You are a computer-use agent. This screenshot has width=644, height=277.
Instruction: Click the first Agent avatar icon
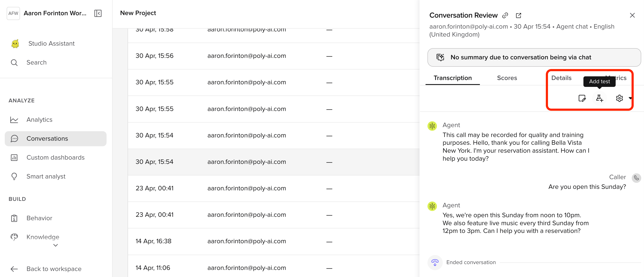point(432,126)
